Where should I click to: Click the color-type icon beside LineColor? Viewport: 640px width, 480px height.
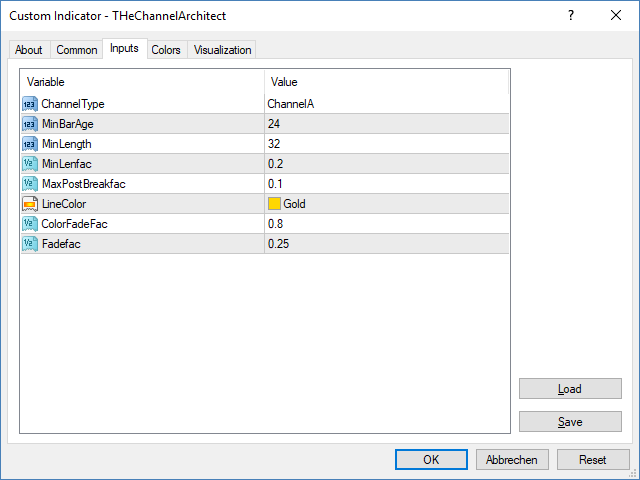[30, 204]
